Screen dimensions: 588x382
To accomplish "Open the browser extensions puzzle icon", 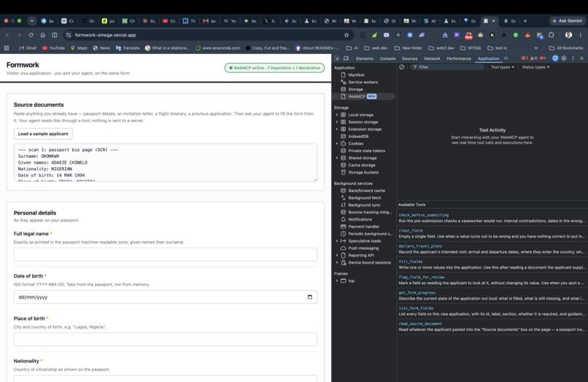I will tap(551, 35).
